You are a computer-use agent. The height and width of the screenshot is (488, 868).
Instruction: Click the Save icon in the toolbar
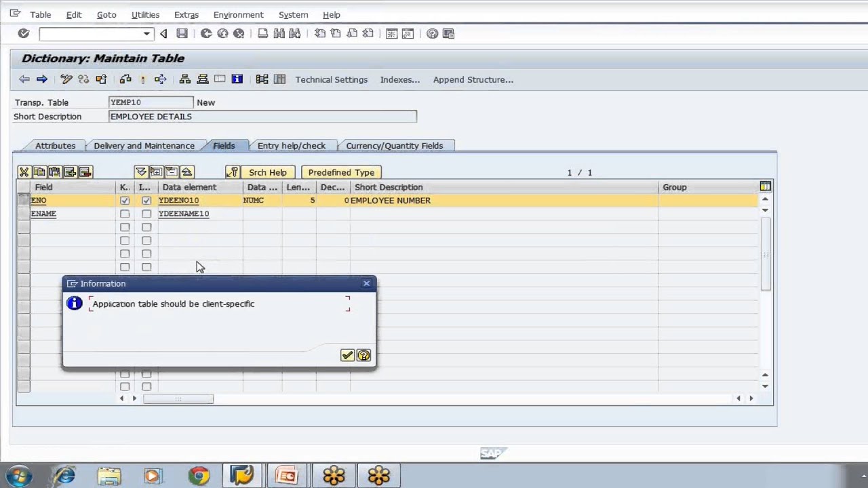click(x=182, y=33)
